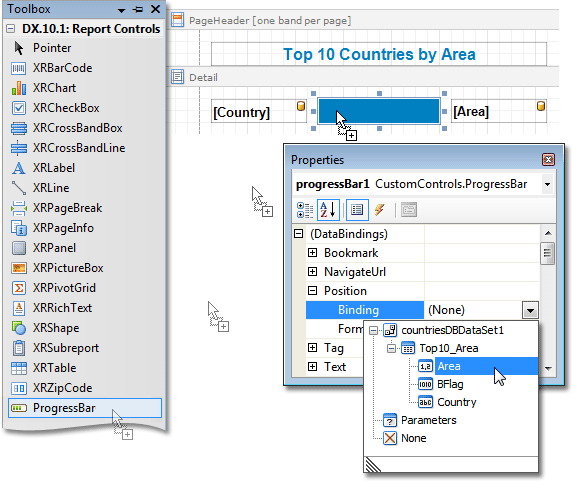Pick the XRChart control icon
Screen dimensions: 572x481
coord(19,88)
